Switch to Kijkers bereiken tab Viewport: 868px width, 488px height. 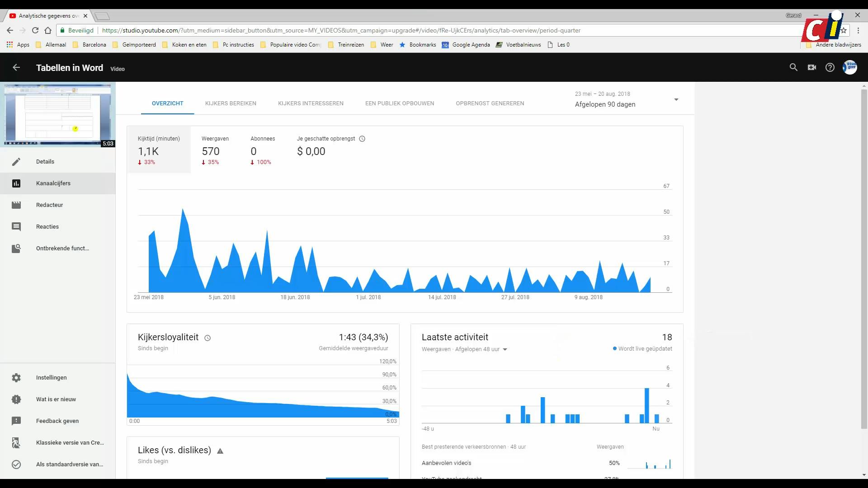pos(231,103)
